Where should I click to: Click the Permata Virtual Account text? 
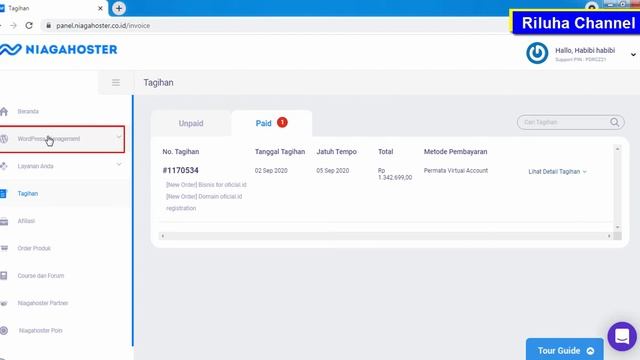[x=456, y=171]
